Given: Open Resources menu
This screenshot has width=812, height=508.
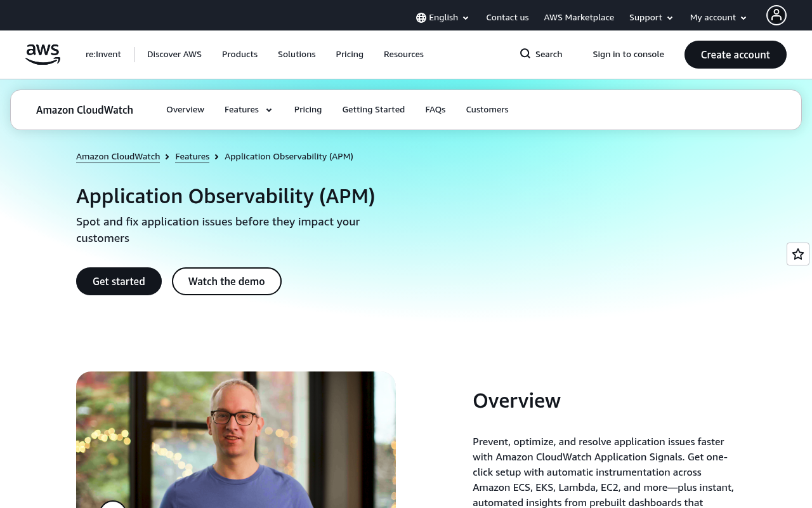Looking at the screenshot, I should [x=403, y=55].
